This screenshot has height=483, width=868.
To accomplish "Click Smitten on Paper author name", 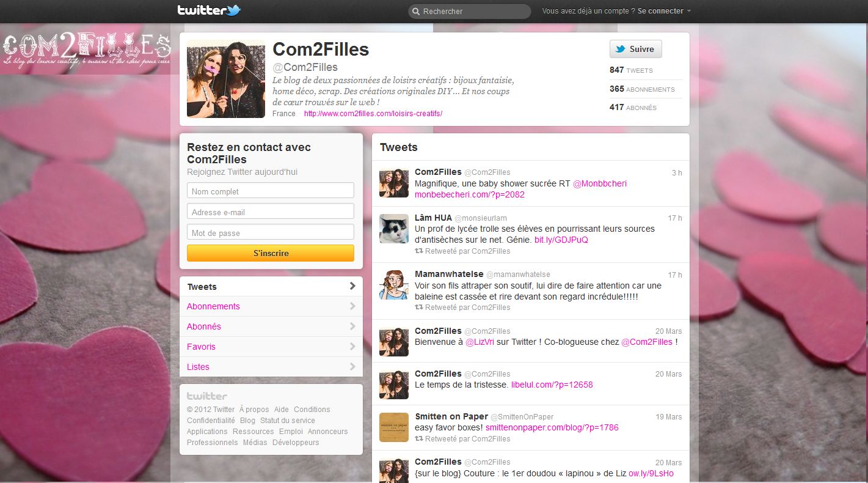I will point(451,416).
